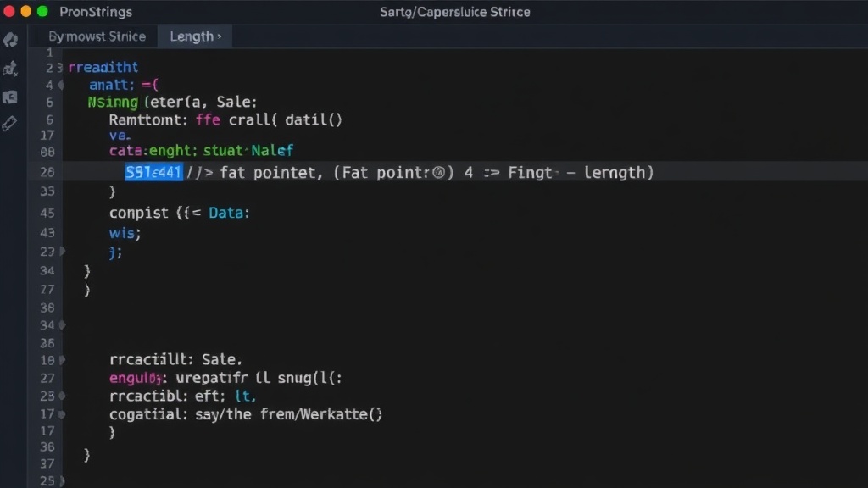
Task: Click the pink ffe keyword
Action: [209, 120]
